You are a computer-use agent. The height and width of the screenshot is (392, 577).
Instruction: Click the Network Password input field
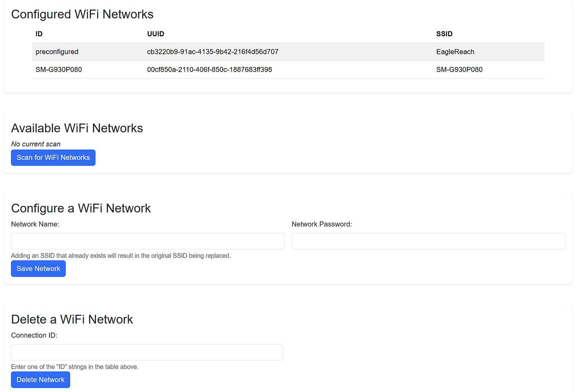[428, 241]
